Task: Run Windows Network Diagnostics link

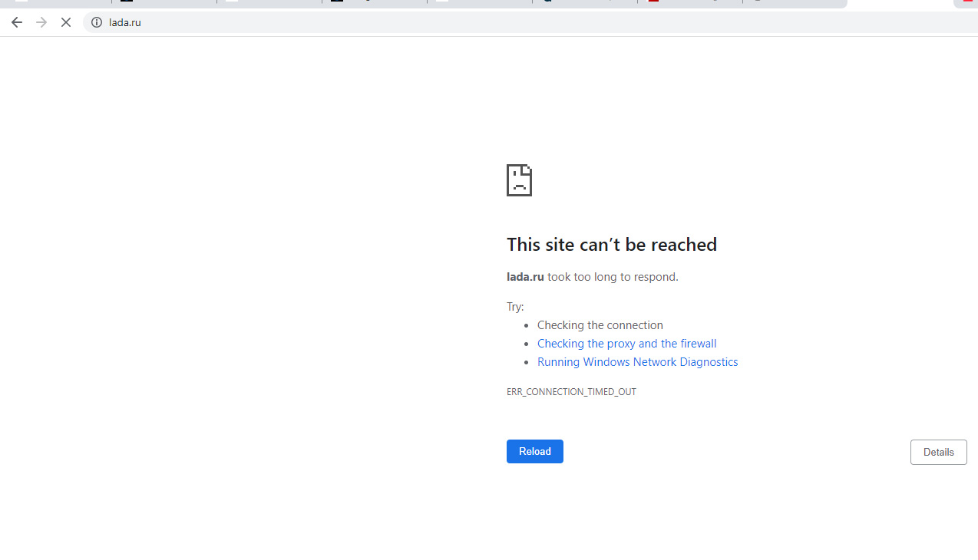Action: point(637,362)
